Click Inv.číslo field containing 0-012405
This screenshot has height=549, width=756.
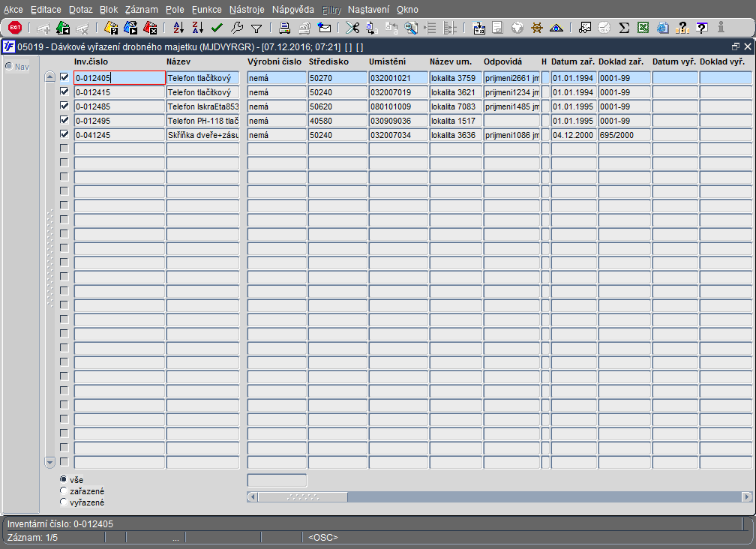tap(119, 77)
